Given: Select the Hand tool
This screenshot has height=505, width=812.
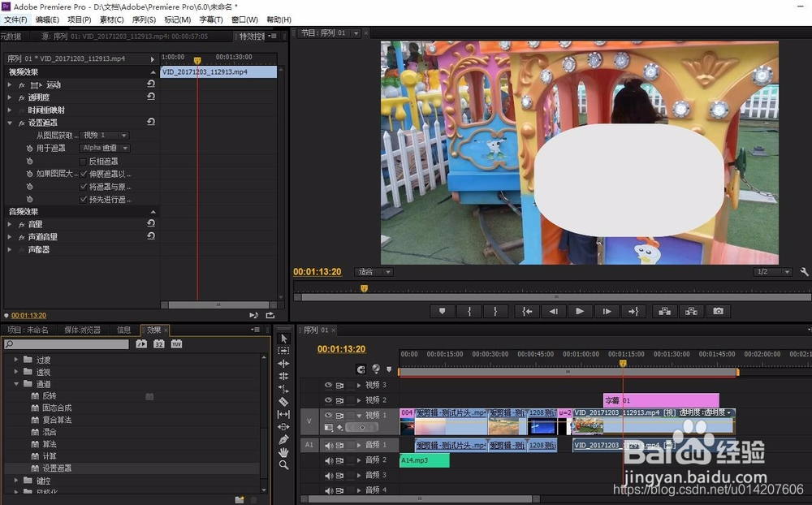Looking at the screenshot, I should point(283,452).
